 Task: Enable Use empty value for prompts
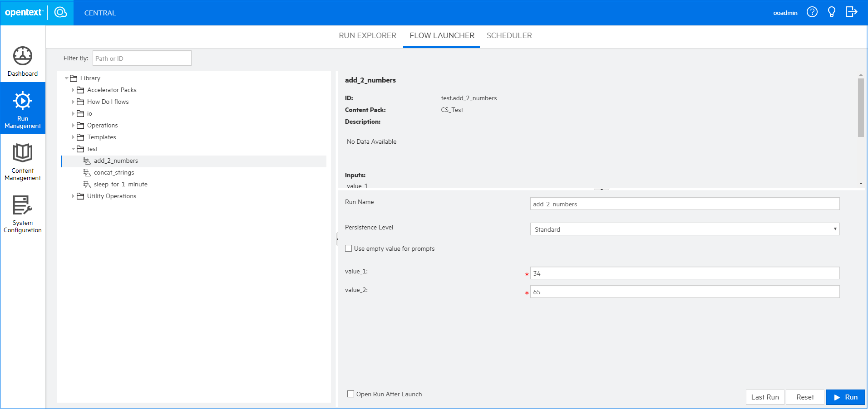tap(349, 248)
